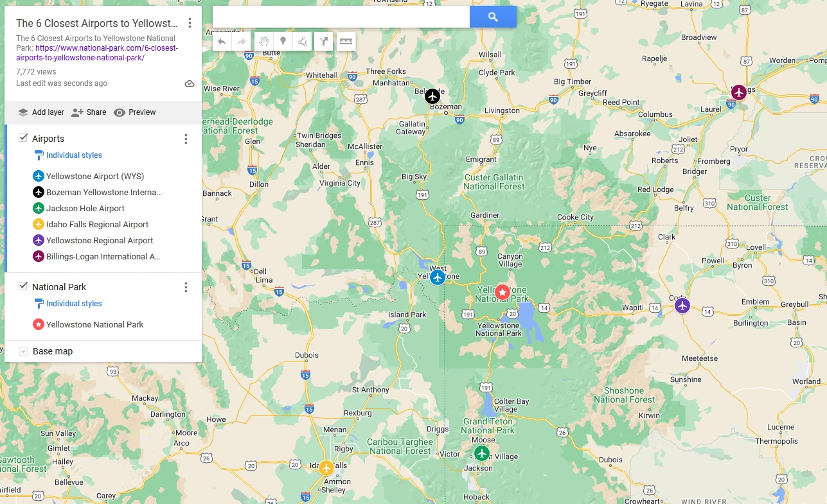Click the Thermopolis label on the map
This screenshot has width=827, height=504.
pos(776,441)
